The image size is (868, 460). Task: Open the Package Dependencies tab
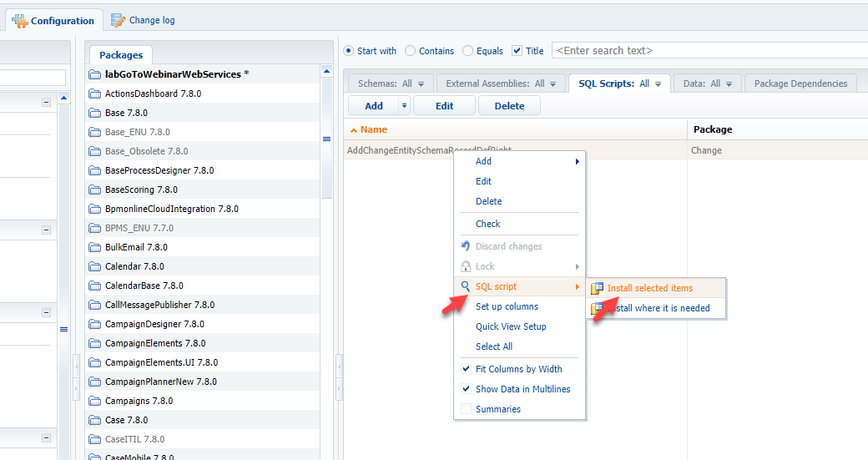click(x=800, y=83)
